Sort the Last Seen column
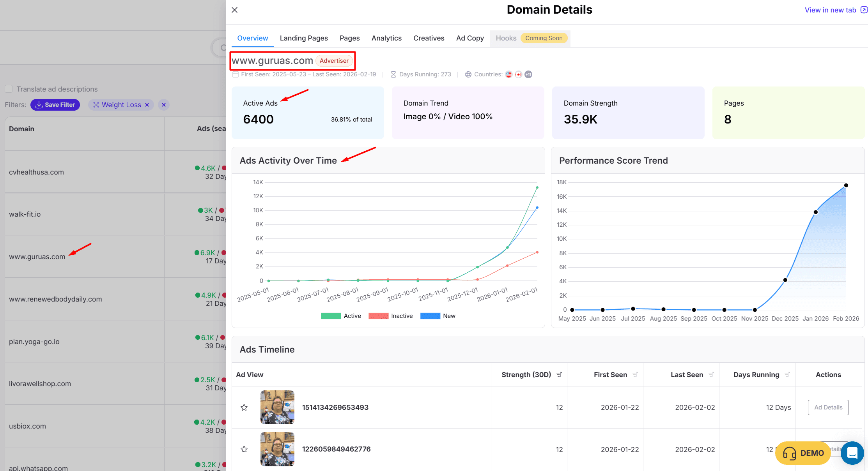This screenshot has width=868, height=471. (x=711, y=375)
